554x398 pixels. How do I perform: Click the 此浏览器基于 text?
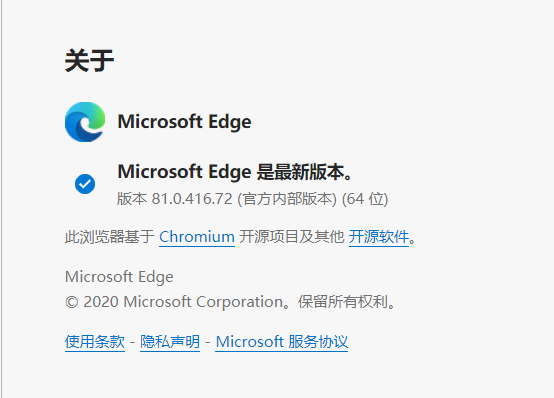tap(110, 236)
